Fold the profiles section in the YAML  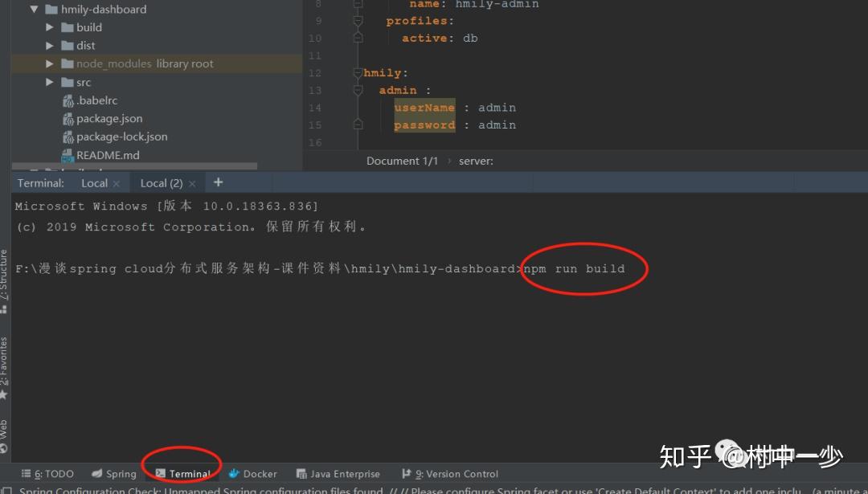point(357,20)
